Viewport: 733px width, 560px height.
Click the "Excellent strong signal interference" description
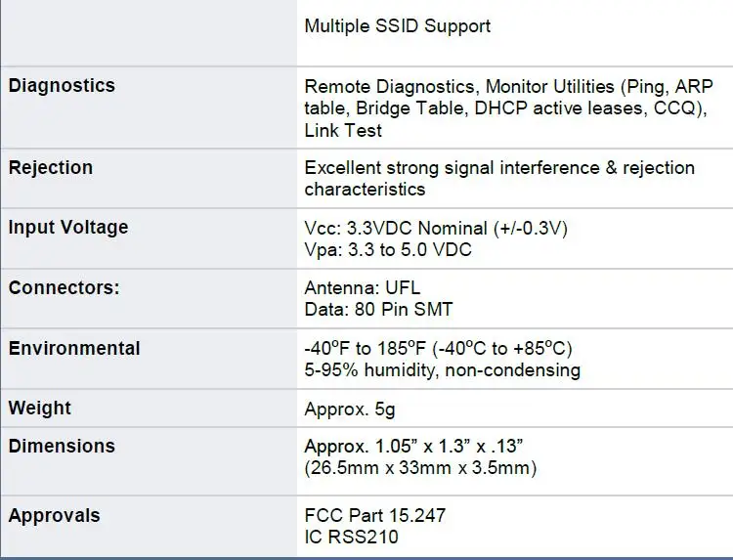[499, 168]
